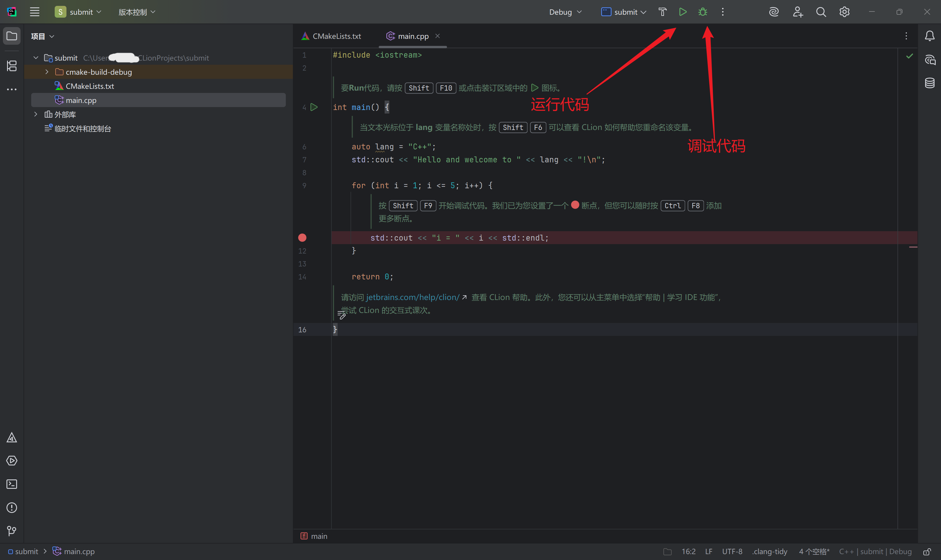Screen dimensions: 941x560
Task: Open the main hamburger menu
Action: click(34, 12)
